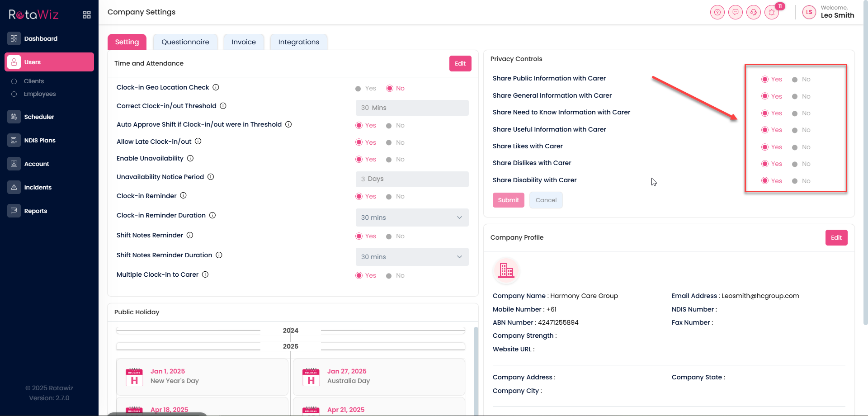Viewport: 868px width, 416px height.
Task: Open the Incidents sidebar icon
Action: click(x=14, y=187)
